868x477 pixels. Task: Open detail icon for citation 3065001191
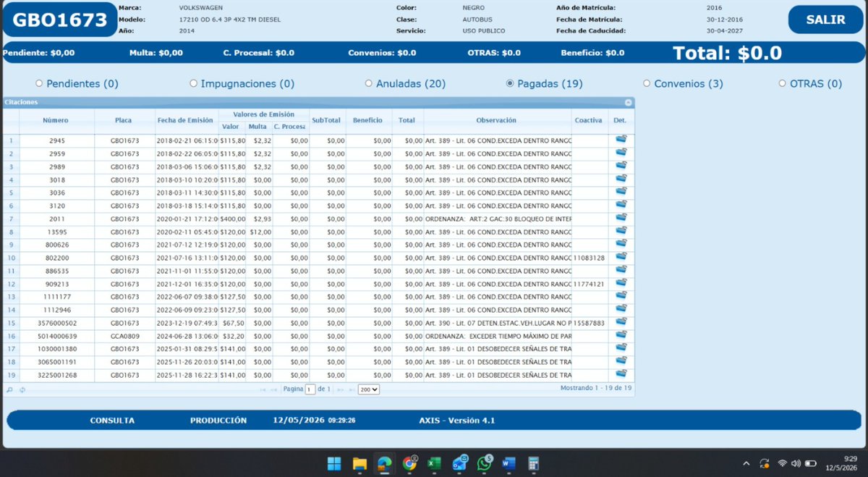(621, 361)
